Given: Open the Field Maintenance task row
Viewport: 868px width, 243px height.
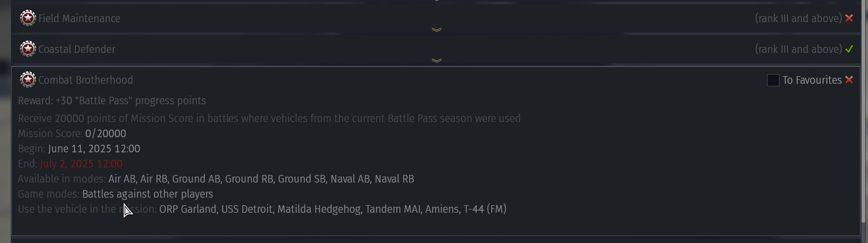Looking at the screenshot, I should (x=436, y=19).
